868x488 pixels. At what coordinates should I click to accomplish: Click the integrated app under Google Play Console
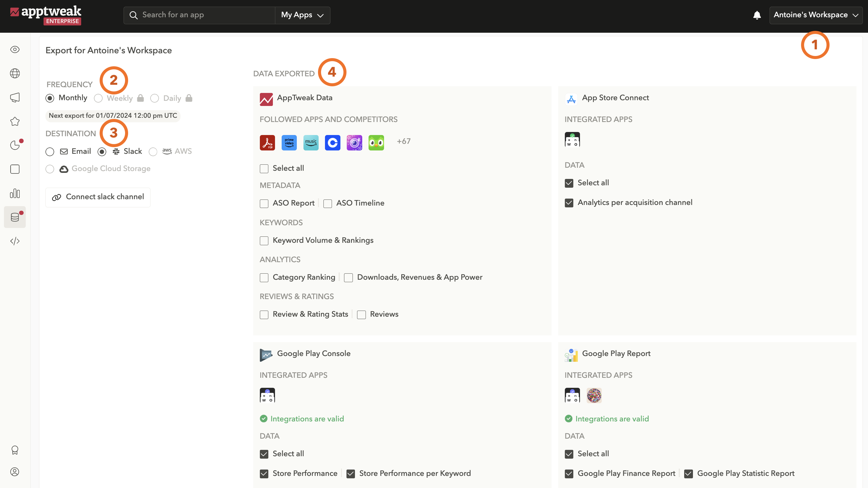pos(267,395)
